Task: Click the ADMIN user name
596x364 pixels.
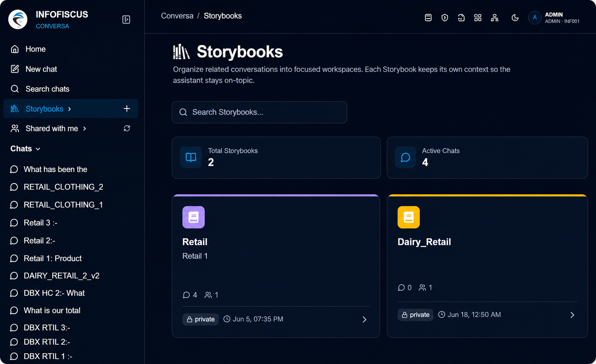Action: point(554,14)
